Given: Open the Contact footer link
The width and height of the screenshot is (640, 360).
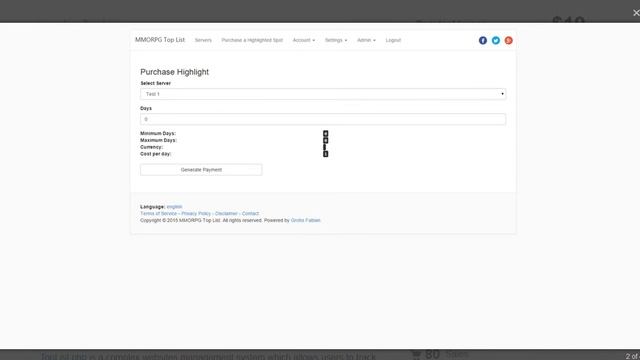Looking at the screenshot, I should [x=250, y=213].
